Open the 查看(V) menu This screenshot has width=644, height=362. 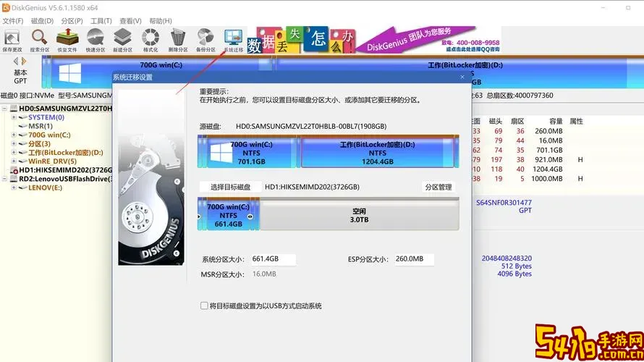130,21
